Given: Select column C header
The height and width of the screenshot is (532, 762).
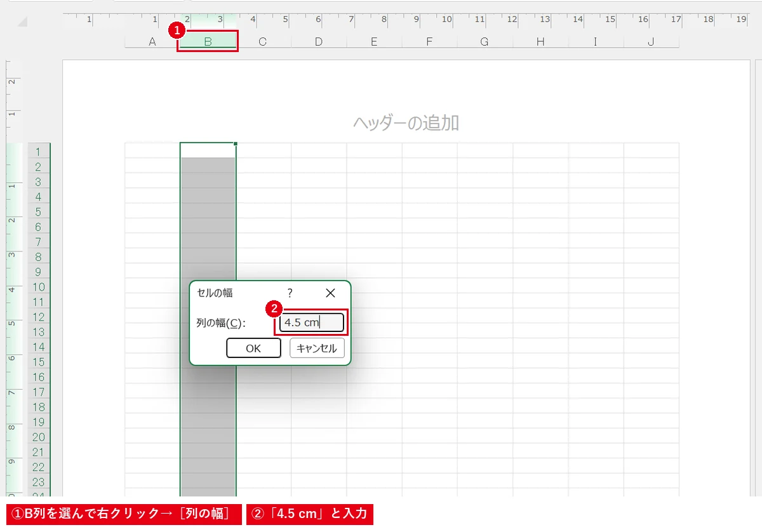Looking at the screenshot, I should point(263,42).
